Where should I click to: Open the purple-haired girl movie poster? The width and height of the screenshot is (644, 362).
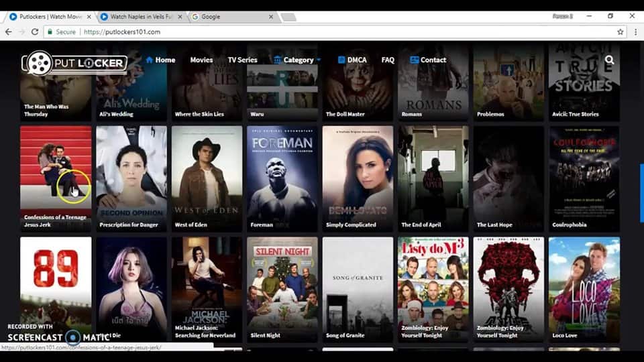tap(131, 290)
